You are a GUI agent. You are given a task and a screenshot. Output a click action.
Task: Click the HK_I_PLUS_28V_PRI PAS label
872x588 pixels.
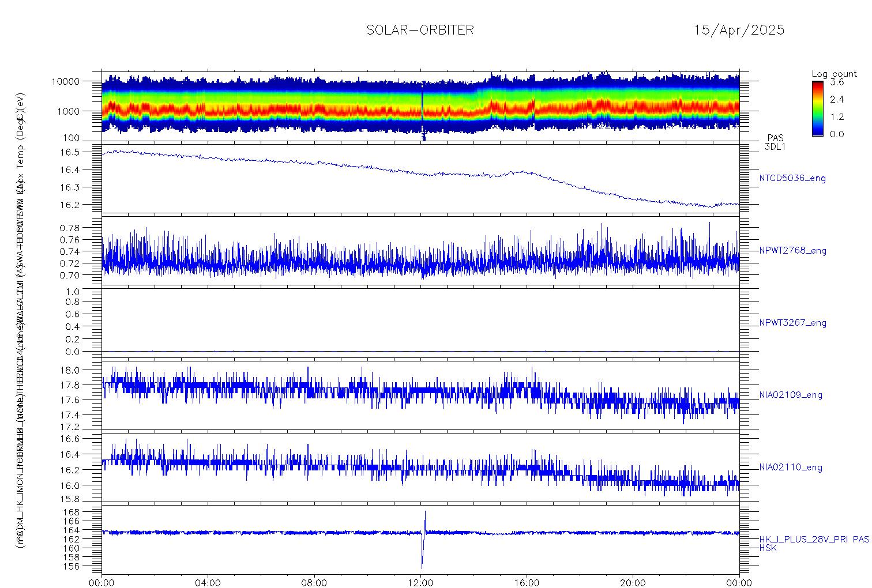[x=814, y=540]
